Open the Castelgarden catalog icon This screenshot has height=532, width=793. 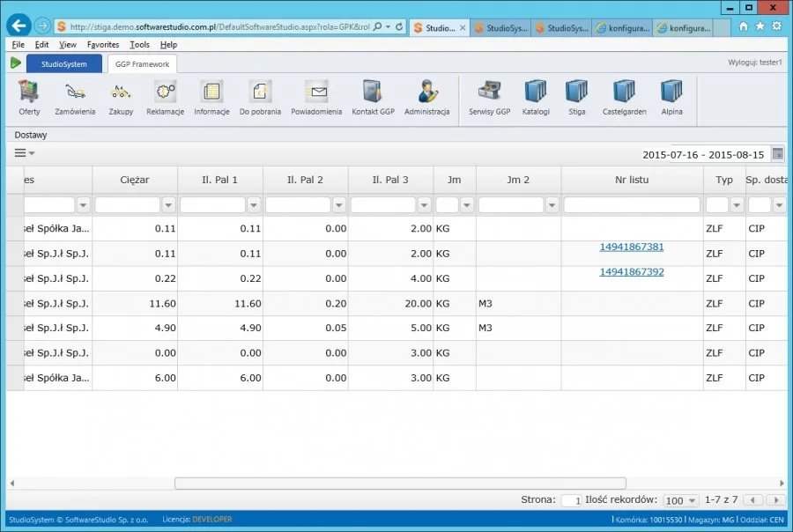(624, 92)
